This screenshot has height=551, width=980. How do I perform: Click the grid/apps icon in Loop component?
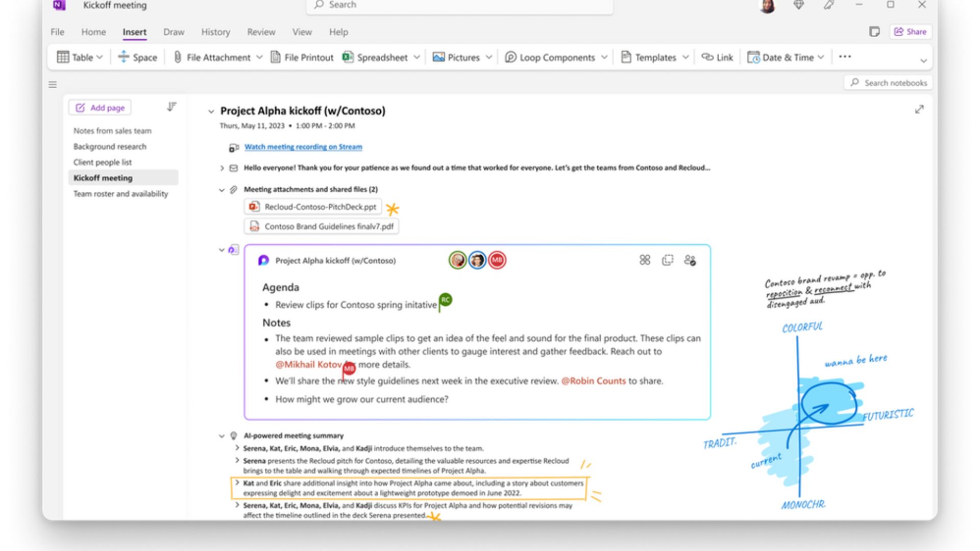point(645,261)
